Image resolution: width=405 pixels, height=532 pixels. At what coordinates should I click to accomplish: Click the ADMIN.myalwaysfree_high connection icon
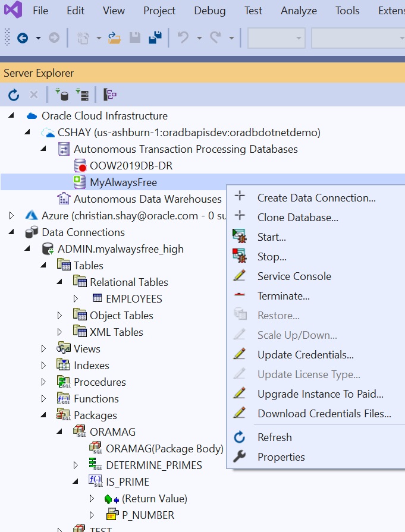tap(48, 248)
